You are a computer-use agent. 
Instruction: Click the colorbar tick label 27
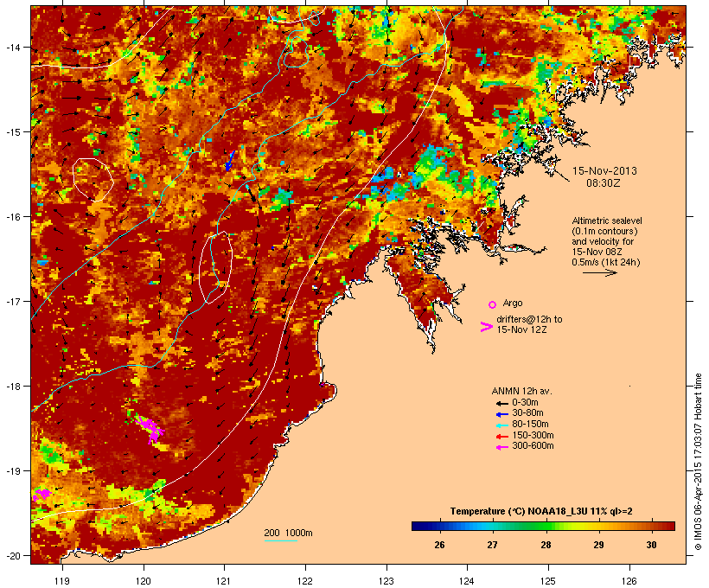493,545
